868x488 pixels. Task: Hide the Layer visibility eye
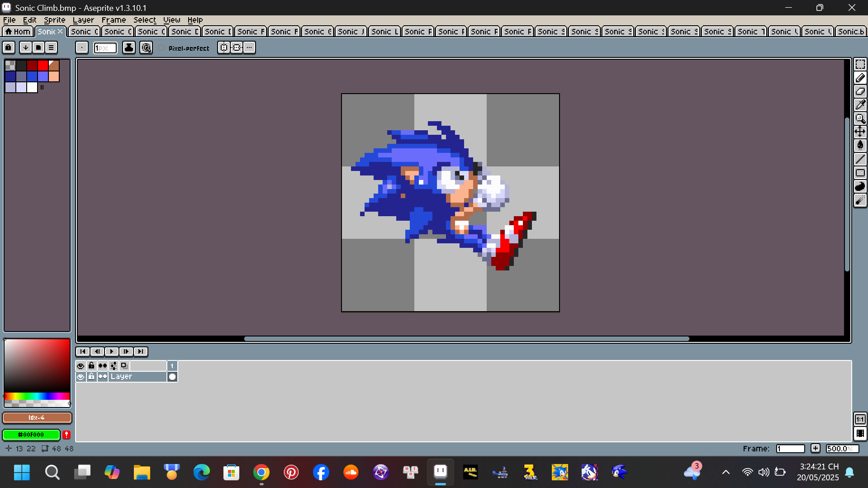click(81, 376)
